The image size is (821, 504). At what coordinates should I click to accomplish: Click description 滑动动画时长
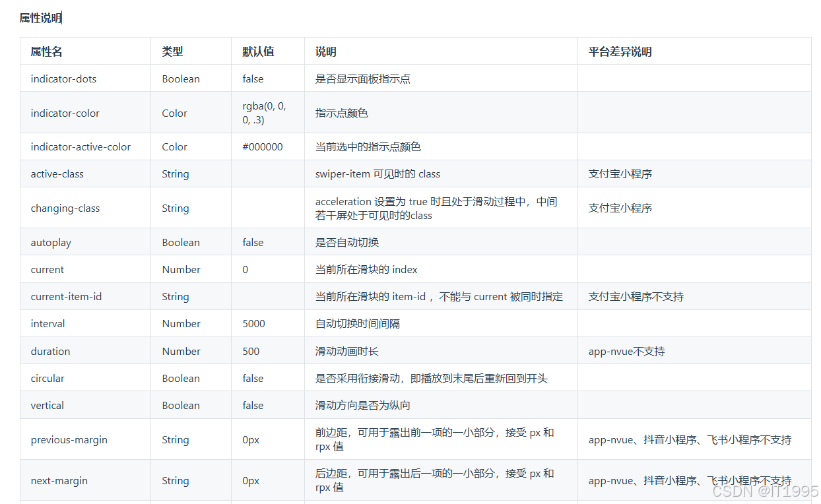[x=347, y=351]
